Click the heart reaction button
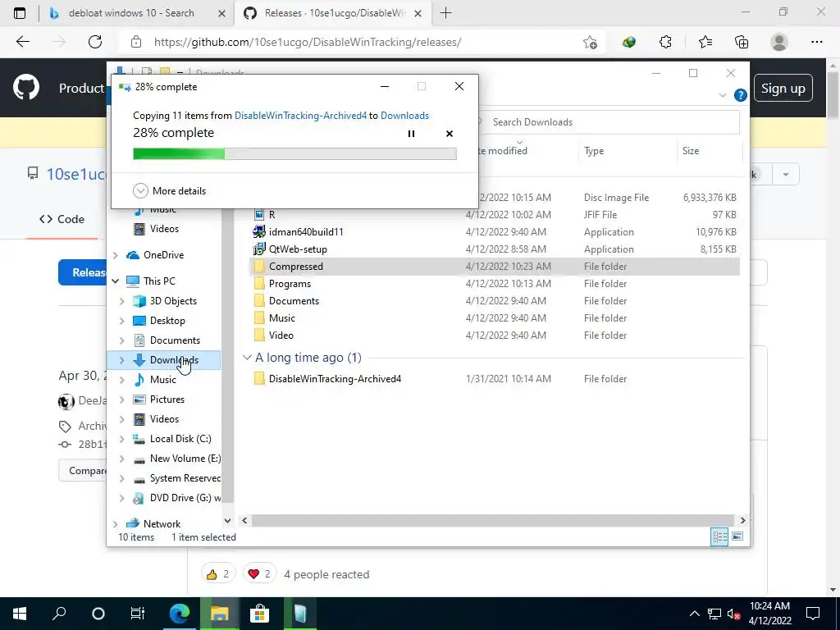This screenshot has width=840, height=630. (x=260, y=574)
